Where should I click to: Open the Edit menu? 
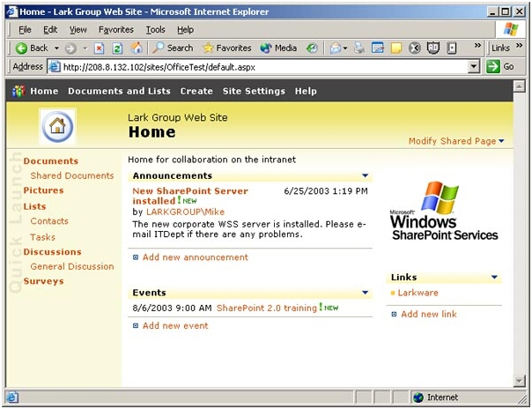[x=50, y=30]
